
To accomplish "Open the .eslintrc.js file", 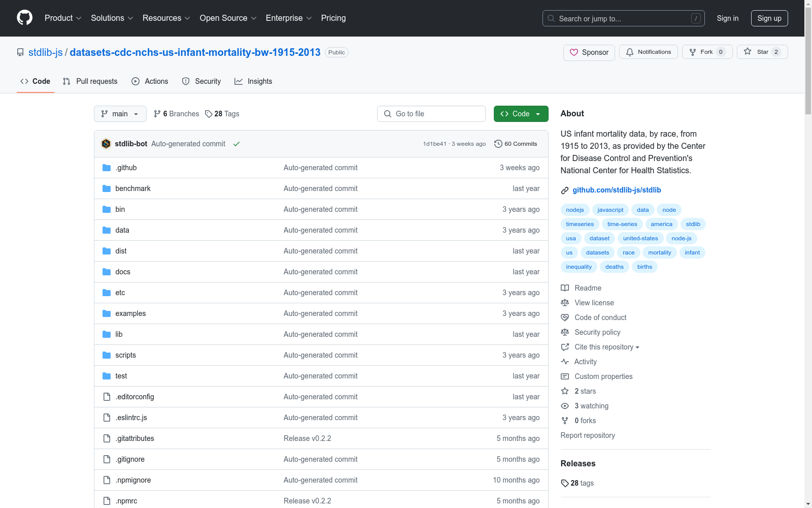I will 131,418.
